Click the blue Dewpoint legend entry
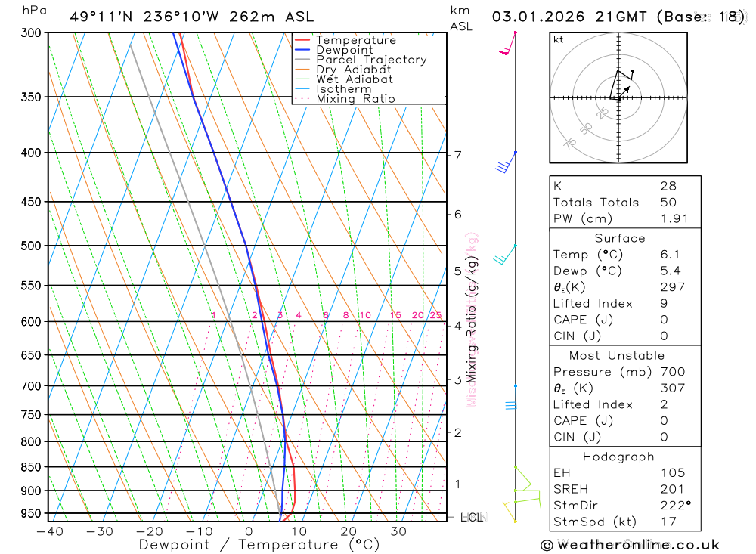 (333, 50)
